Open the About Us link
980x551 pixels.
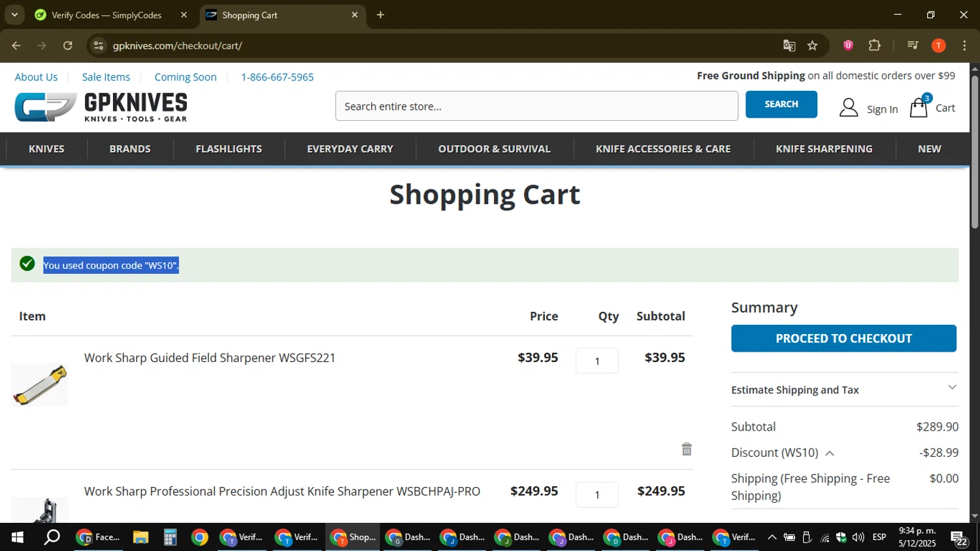36,77
